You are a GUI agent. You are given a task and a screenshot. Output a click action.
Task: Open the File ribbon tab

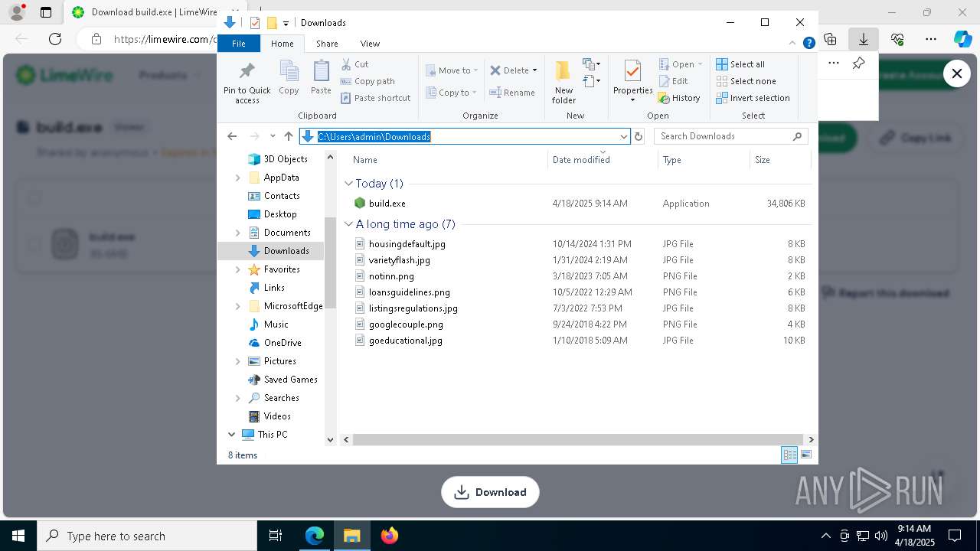[x=239, y=44]
